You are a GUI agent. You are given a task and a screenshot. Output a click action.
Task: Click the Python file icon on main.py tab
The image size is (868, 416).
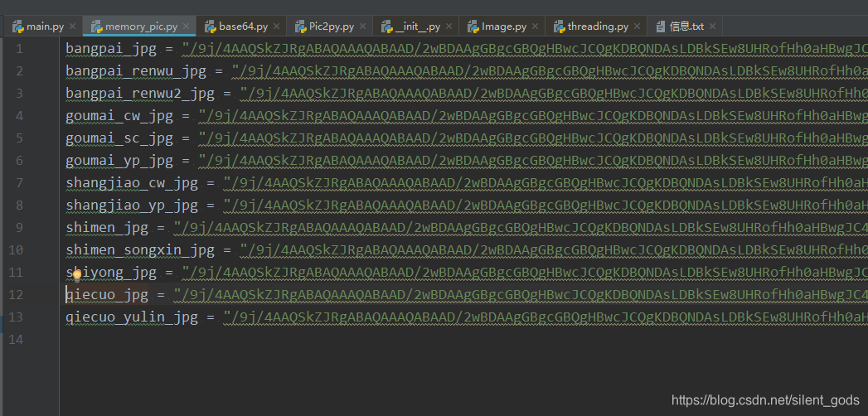[x=18, y=26]
